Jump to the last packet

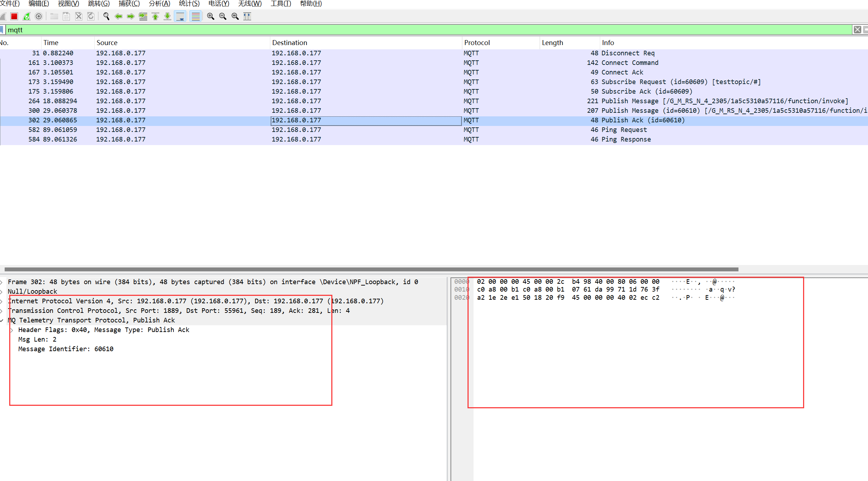167,16
